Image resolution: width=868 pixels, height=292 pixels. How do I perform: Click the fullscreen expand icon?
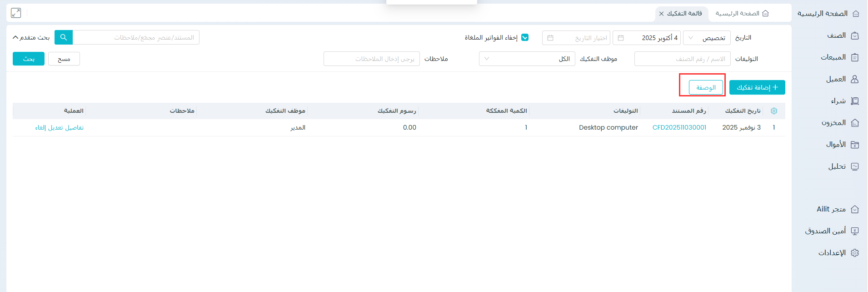16,13
